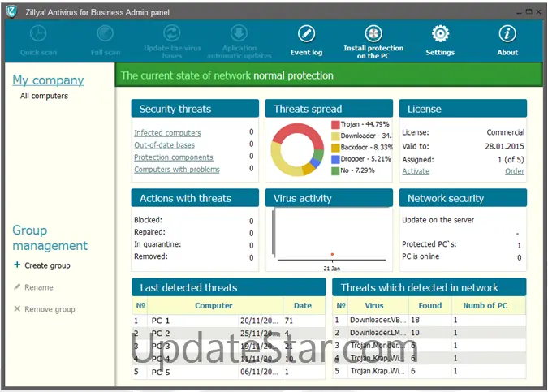Open the About info icon
The height and width of the screenshot is (392, 548).
click(x=507, y=33)
